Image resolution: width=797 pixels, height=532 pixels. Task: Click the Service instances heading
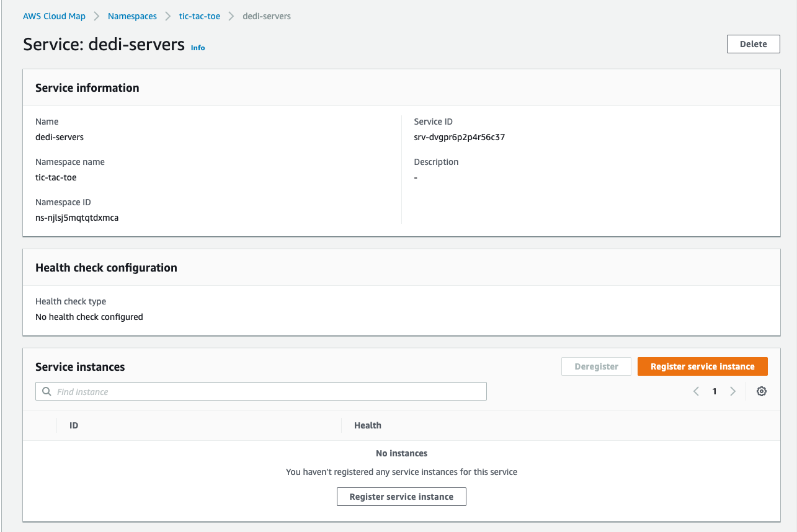point(80,367)
